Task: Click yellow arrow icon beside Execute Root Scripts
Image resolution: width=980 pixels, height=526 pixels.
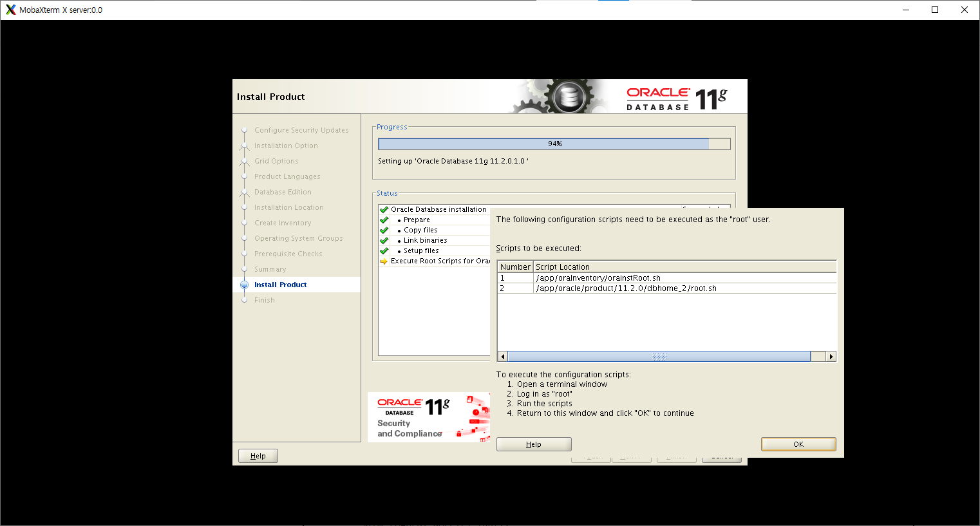Action: (384, 261)
